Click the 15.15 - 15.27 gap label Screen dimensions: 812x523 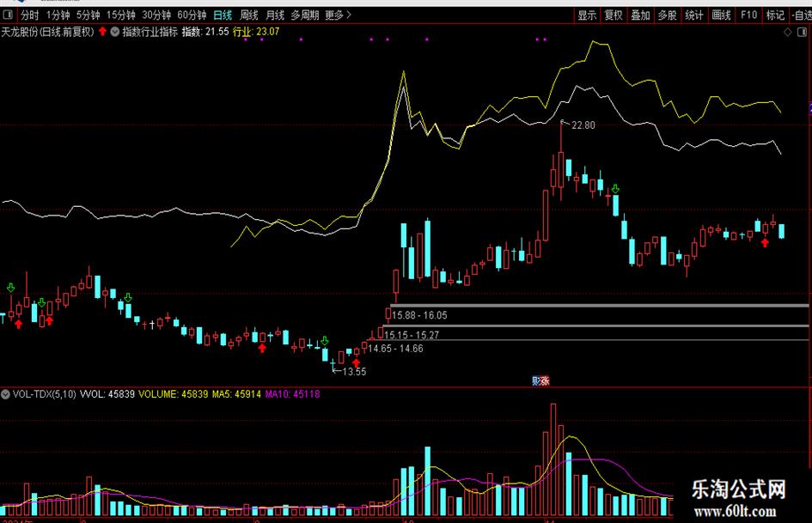click(412, 335)
